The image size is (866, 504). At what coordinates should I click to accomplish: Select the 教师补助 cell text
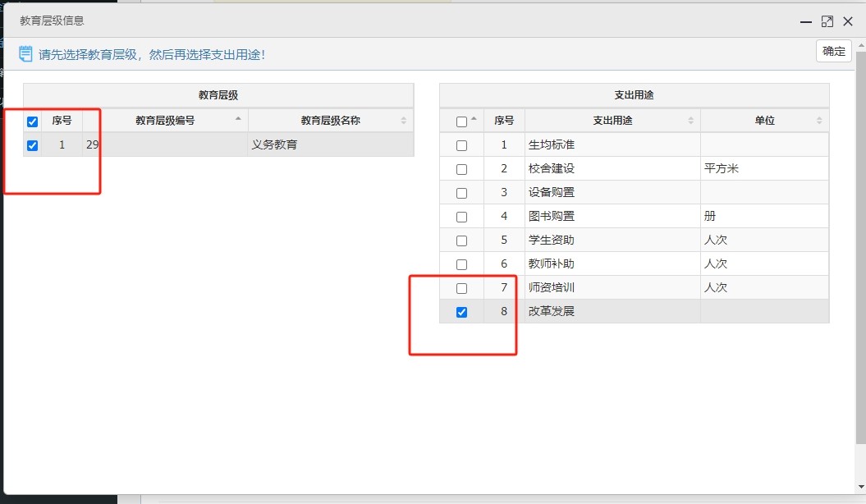pos(551,263)
